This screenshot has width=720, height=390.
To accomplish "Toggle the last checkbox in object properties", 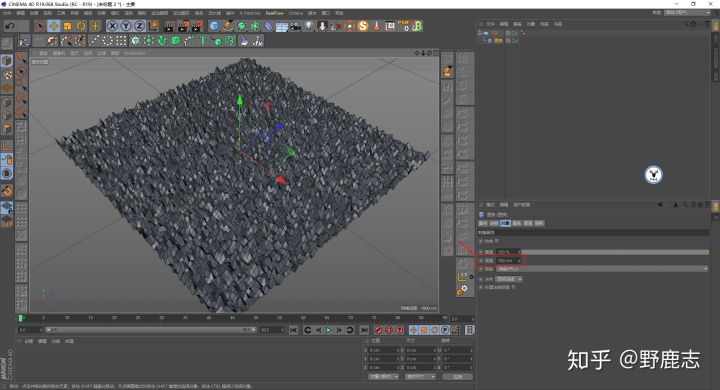I will click(513, 287).
